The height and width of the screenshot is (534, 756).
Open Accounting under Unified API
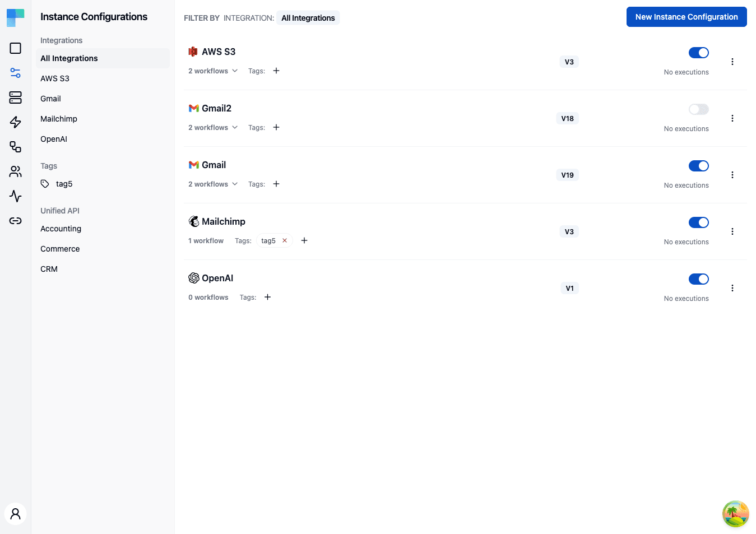pos(103,229)
